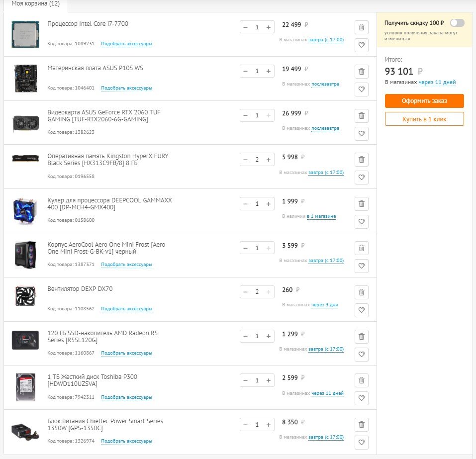Decrease quantity of Kingston HyperX FURY memory
This screenshot has height=459, width=476.
click(246, 160)
